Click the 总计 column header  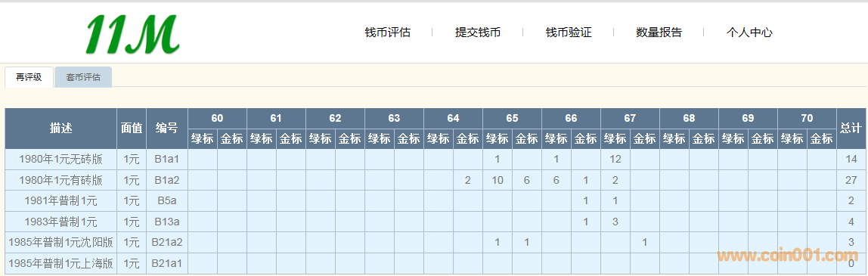point(851,129)
